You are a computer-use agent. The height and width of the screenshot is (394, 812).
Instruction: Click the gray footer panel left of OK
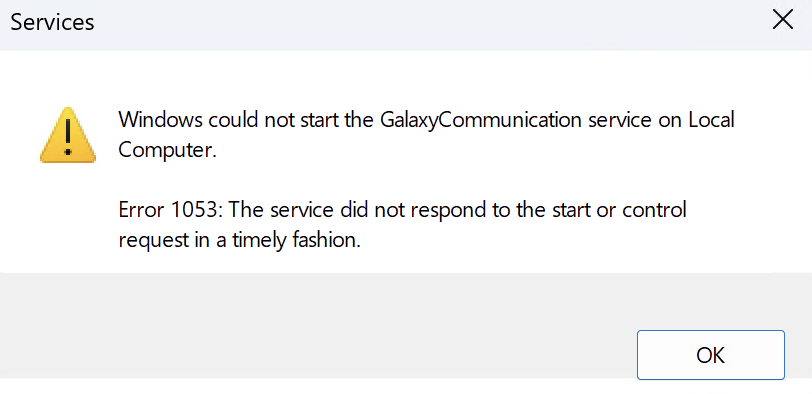tap(311, 325)
